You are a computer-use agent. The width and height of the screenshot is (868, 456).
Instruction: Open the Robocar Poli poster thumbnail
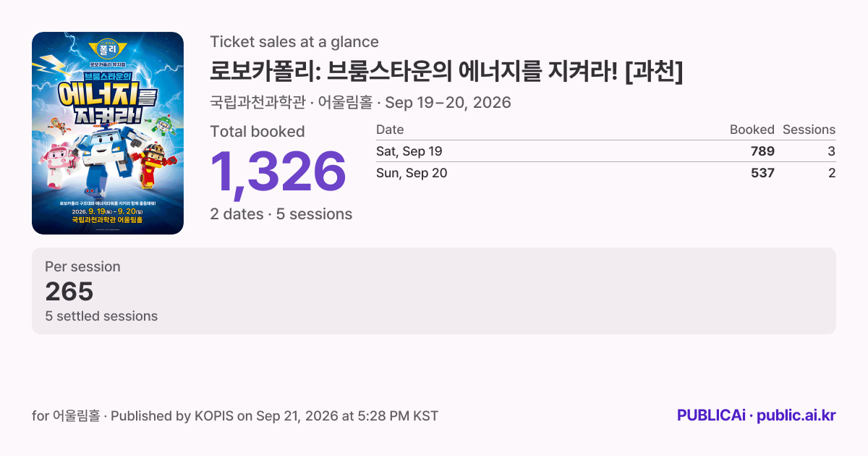pyautogui.click(x=108, y=133)
